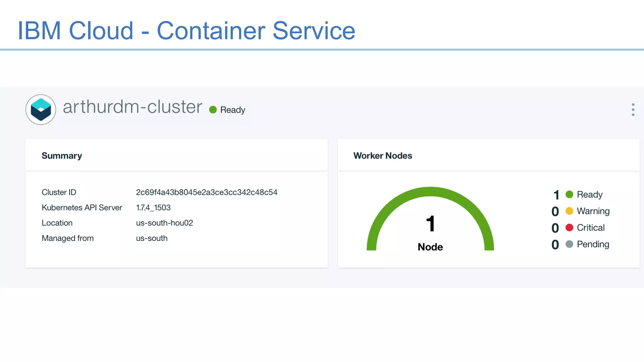Screen dimensions: 644x362
Task: Open the three-dot cluster actions menu
Action: point(633,110)
